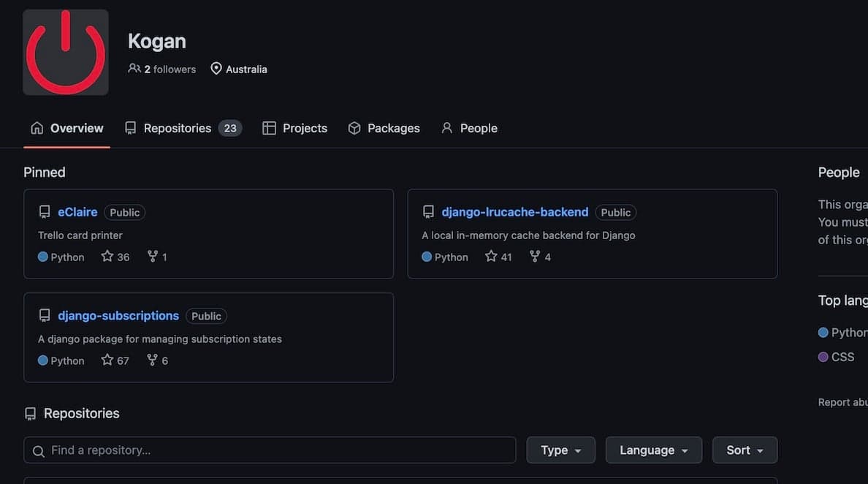
Task: View eClaire forks count icon
Action: [152, 256]
